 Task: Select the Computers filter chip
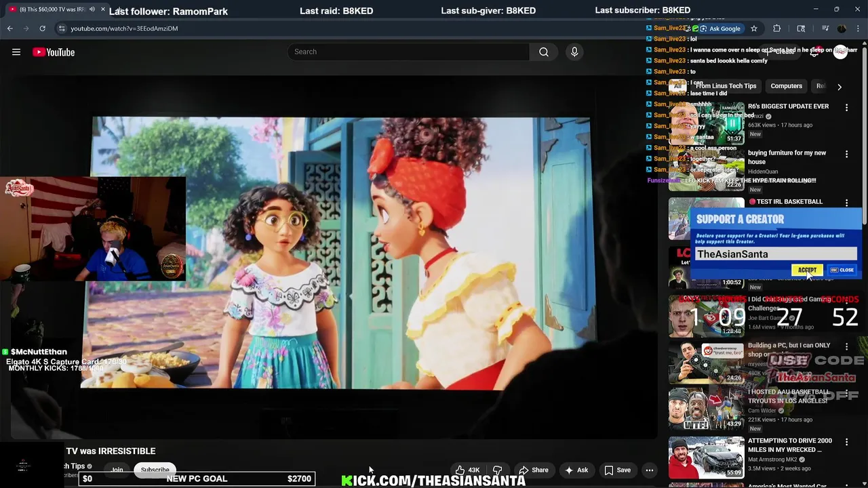tap(787, 86)
